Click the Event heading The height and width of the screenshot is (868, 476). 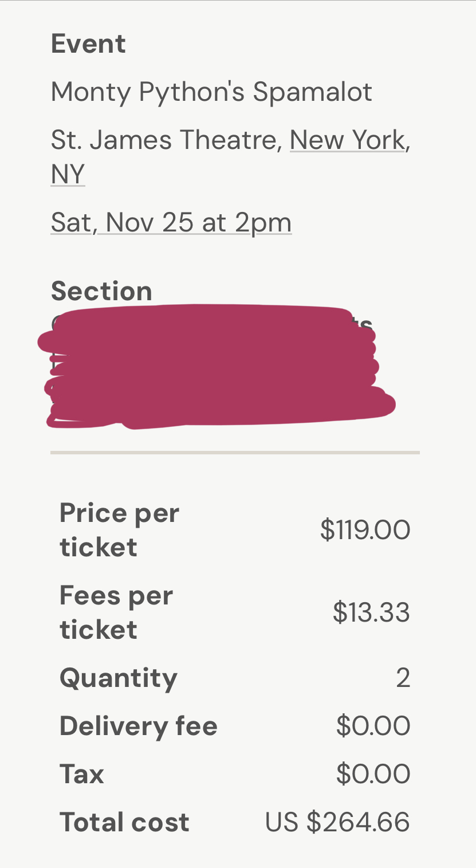tap(88, 44)
